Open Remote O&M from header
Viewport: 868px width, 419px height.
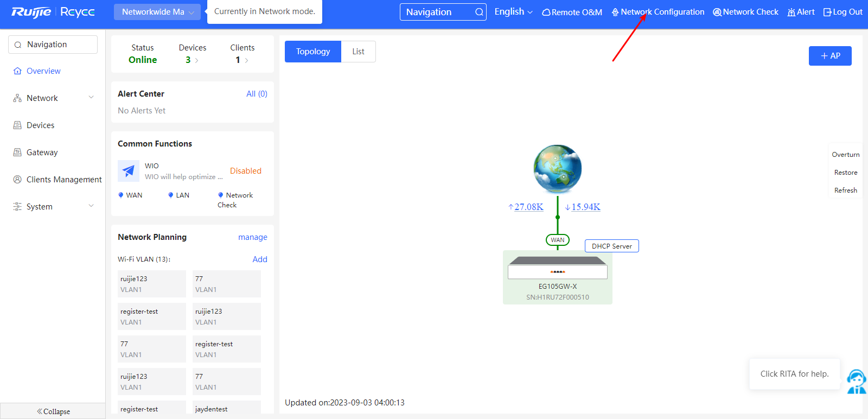(572, 12)
